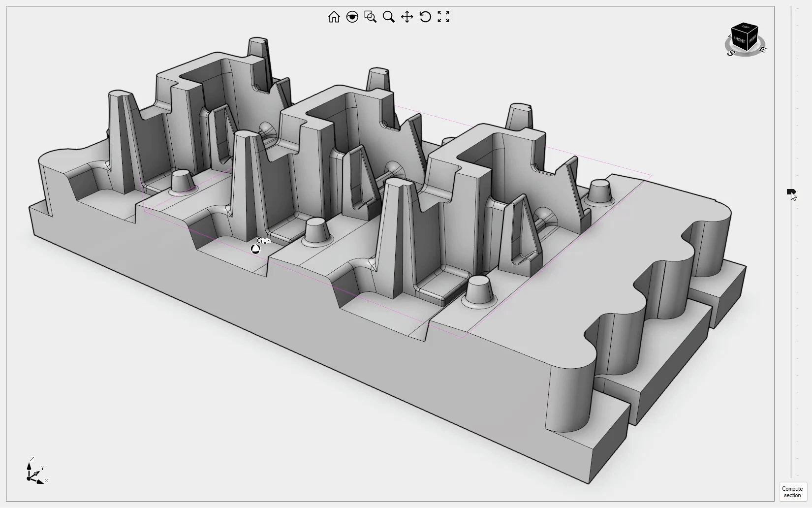Click the E compass label near the ViewCube
This screenshot has height=508, width=812.
[x=763, y=49]
